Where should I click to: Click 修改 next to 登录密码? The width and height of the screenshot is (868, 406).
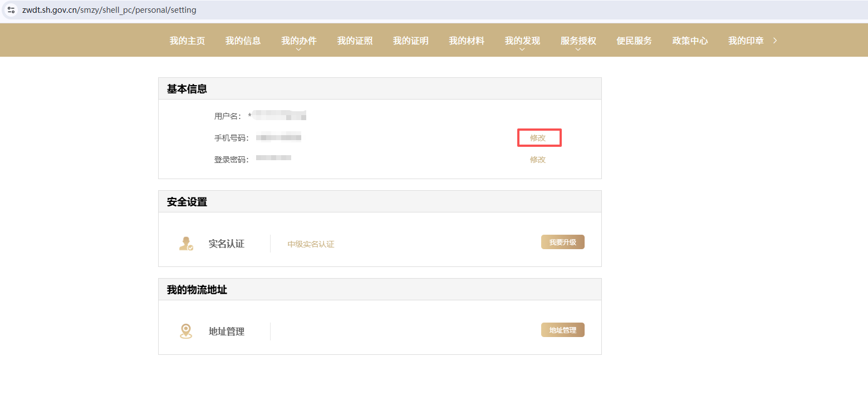(x=538, y=160)
